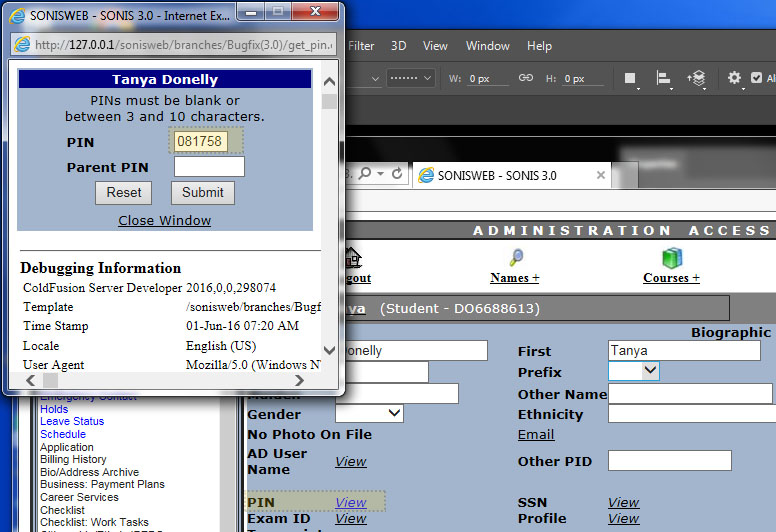
Task: Click the Names magnifying glass icon
Action: tap(516, 258)
